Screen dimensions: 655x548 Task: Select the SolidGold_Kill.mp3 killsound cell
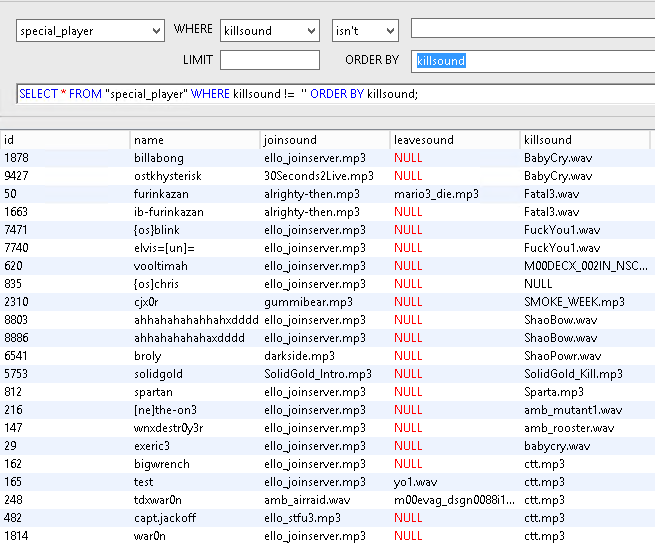[x=573, y=374]
